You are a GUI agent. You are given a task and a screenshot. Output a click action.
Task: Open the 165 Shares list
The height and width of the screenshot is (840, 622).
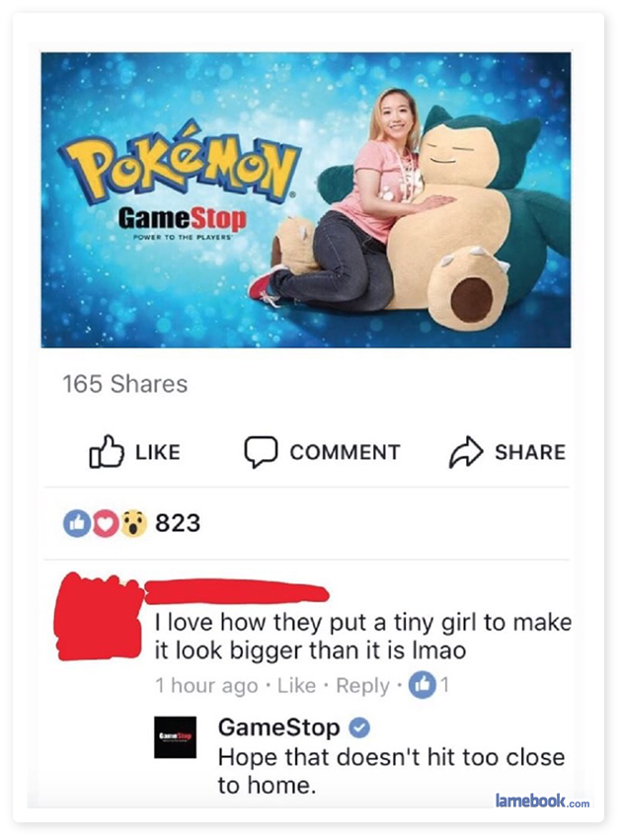click(124, 384)
